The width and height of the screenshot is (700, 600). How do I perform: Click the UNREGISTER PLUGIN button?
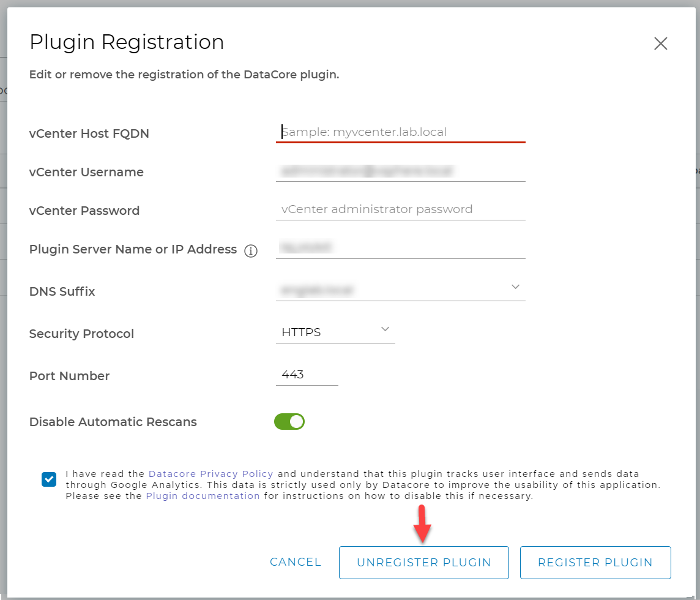pos(423,562)
